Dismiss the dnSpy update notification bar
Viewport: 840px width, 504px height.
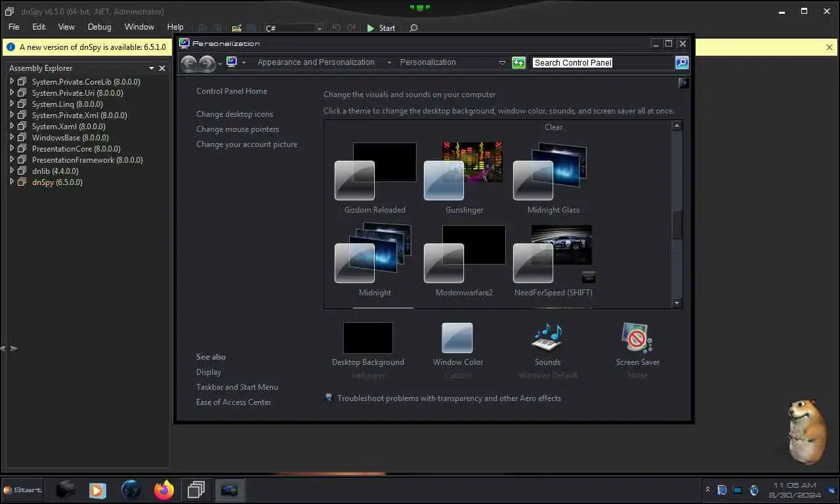click(x=829, y=47)
